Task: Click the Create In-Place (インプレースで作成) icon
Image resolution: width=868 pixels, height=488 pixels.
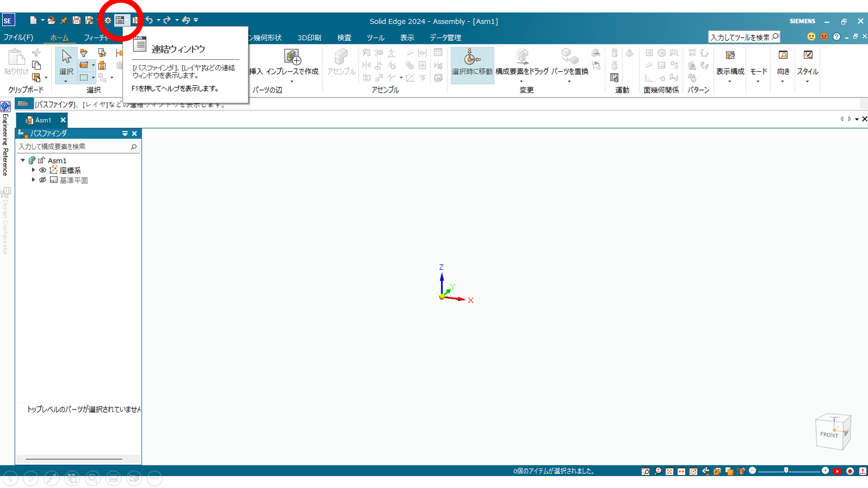Action: [x=293, y=58]
